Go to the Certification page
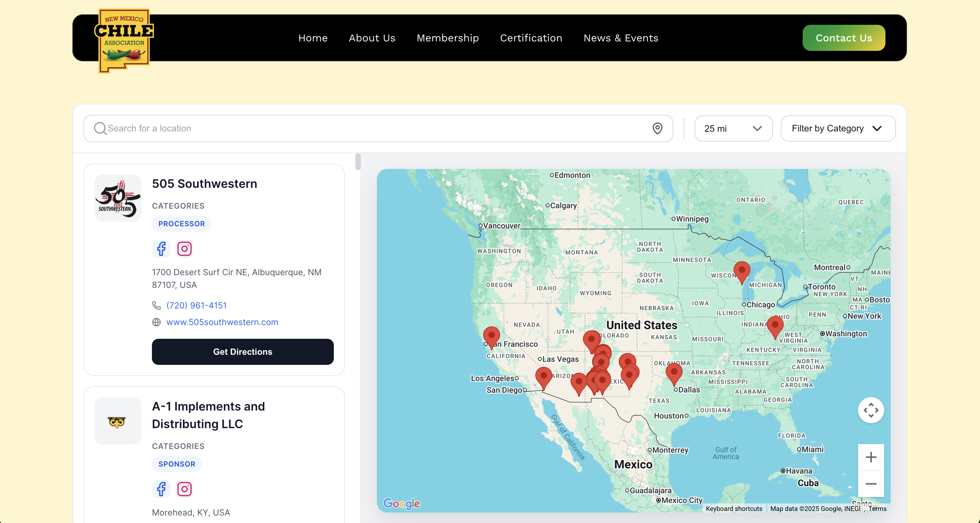This screenshot has height=523, width=980. (531, 38)
